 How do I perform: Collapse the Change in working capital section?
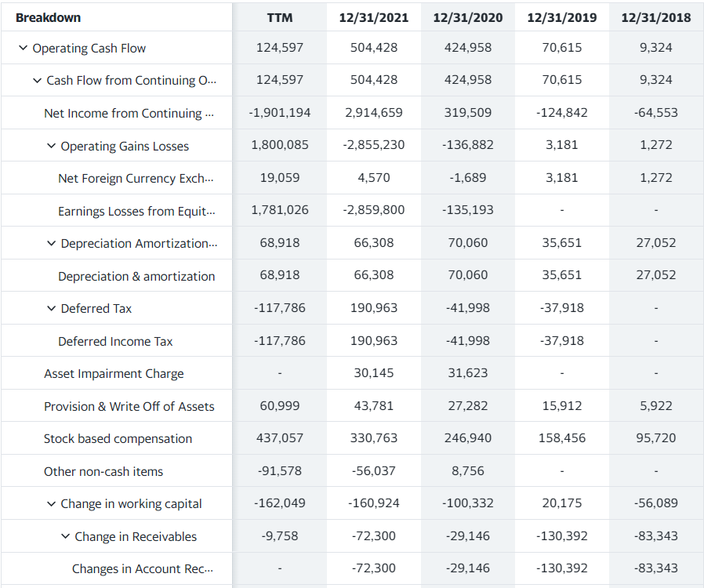pos(51,503)
